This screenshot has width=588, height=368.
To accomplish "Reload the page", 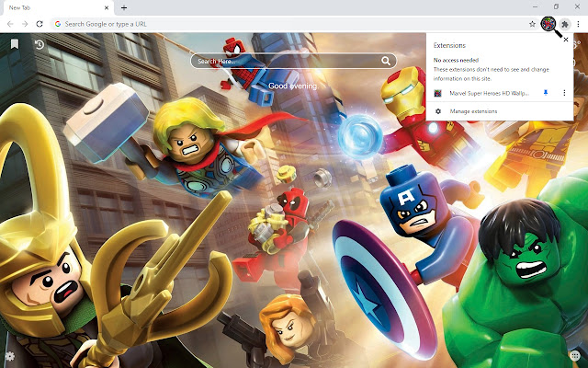I will pos(40,24).
